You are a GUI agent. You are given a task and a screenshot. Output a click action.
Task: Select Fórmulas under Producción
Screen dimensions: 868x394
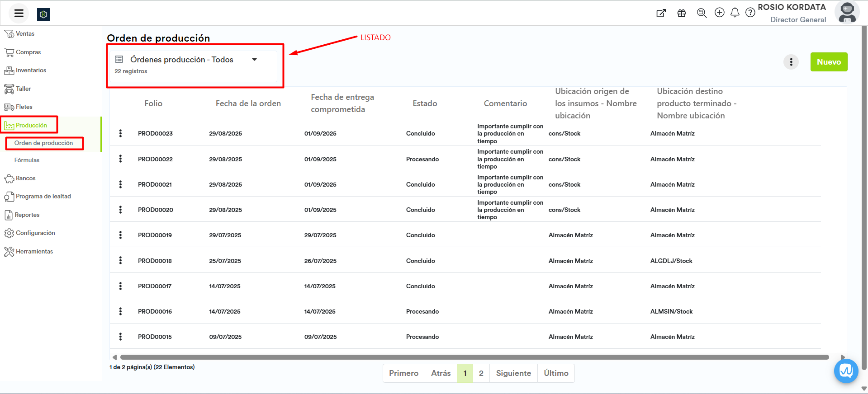pyautogui.click(x=27, y=160)
